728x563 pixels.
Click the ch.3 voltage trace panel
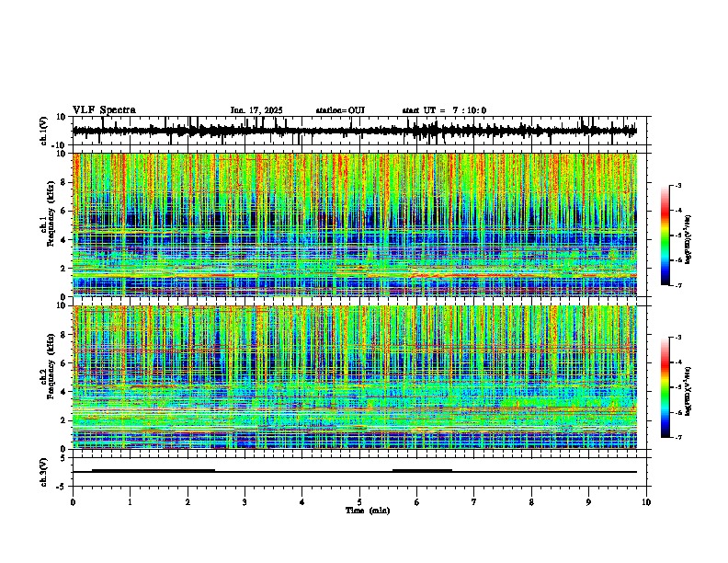tap(361, 472)
